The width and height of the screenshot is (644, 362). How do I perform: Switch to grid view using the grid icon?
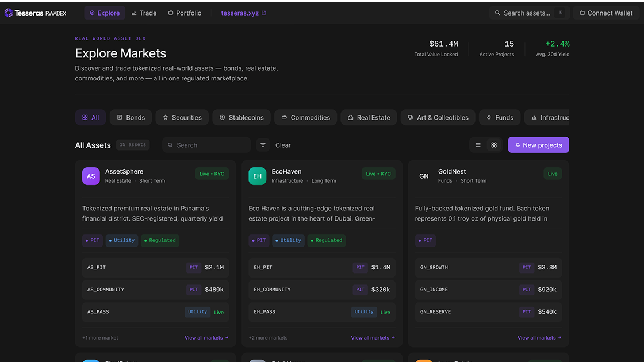[x=493, y=145]
